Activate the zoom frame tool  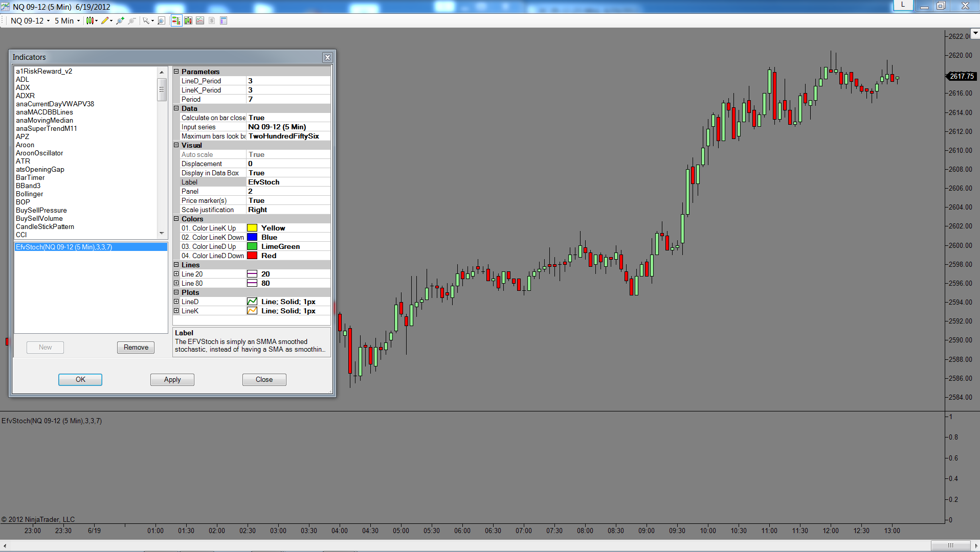[161, 20]
